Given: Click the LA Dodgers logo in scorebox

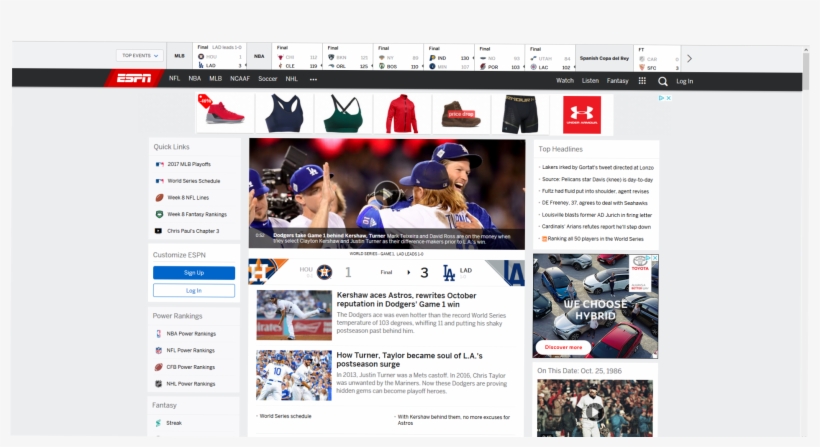Looking at the screenshot, I should (x=449, y=272).
